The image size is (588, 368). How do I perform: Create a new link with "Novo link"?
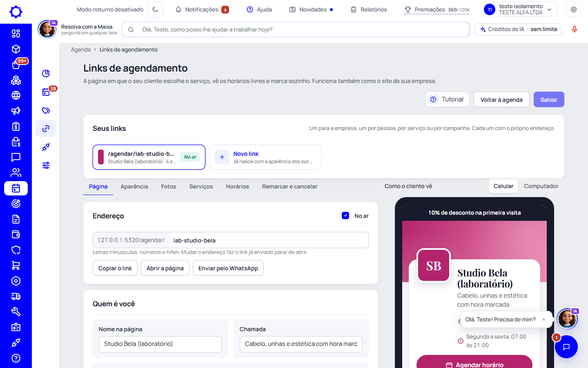[265, 157]
